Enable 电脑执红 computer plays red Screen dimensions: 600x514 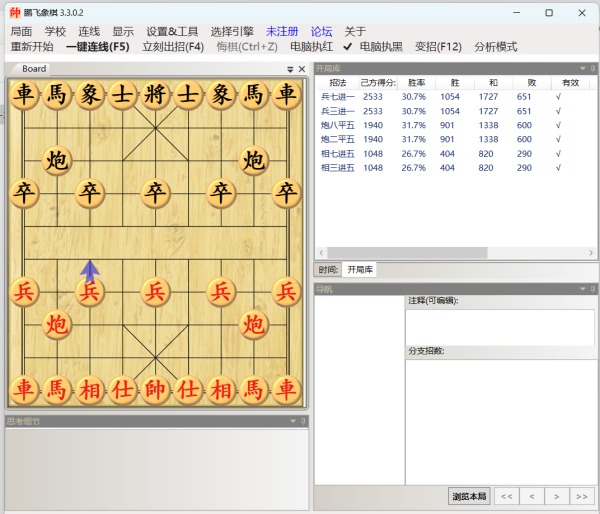click(311, 47)
